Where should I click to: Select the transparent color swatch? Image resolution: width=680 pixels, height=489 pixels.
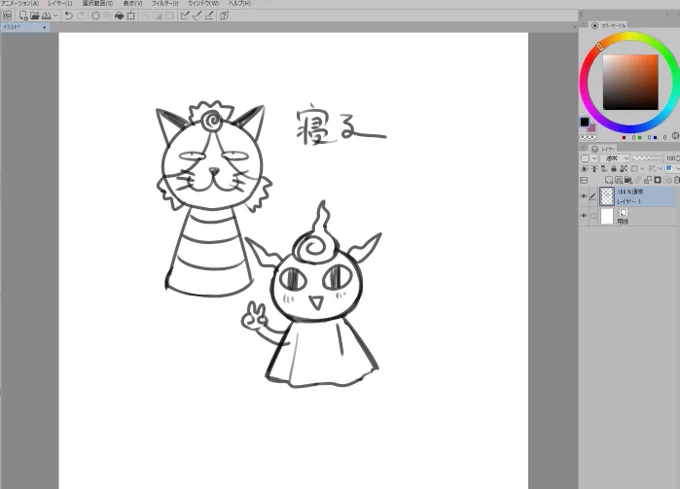click(588, 137)
